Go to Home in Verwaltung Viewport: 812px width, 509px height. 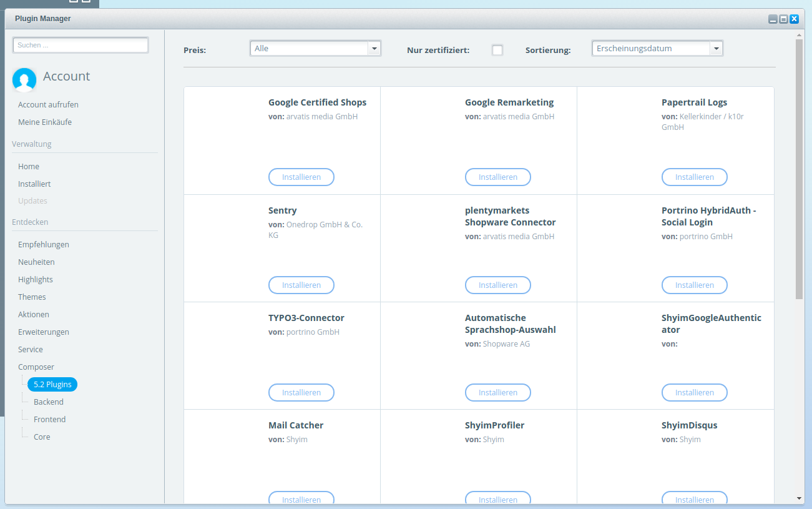[x=29, y=166]
